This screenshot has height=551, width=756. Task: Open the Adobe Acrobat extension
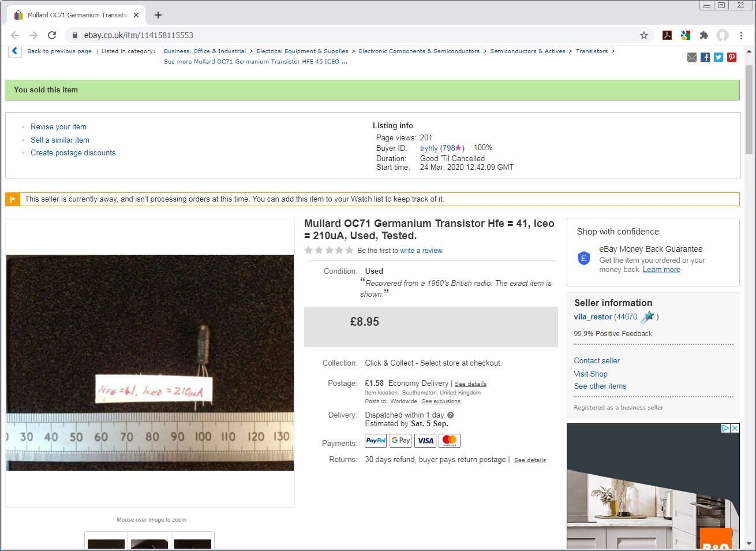667,35
